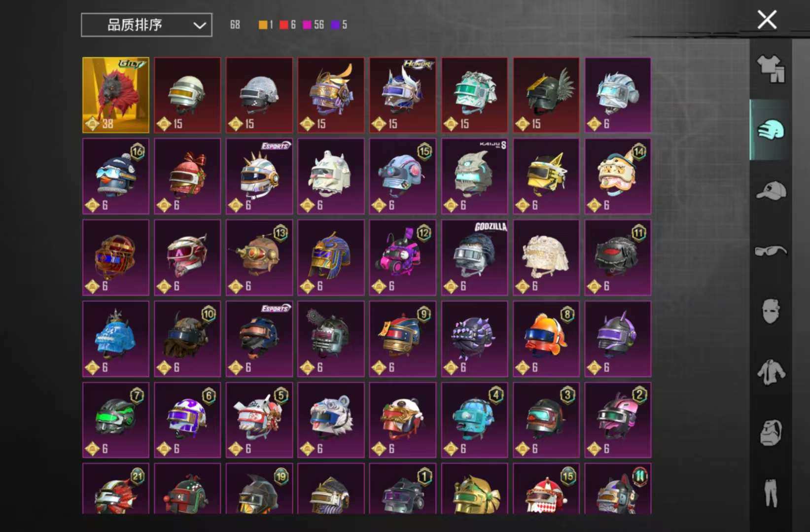This screenshot has width=810, height=532.
Task: Select the pants category icon
Action: pos(771,493)
